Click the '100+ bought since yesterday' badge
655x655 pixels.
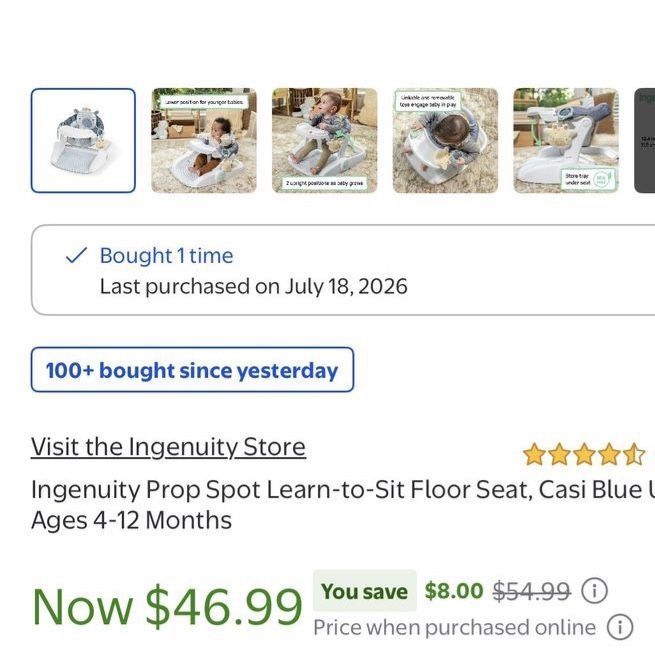192,370
